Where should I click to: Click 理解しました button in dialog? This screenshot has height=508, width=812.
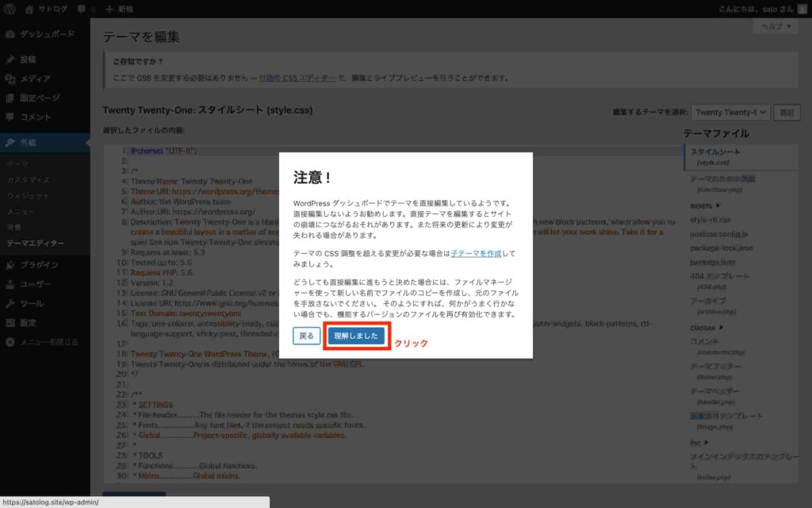click(356, 336)
